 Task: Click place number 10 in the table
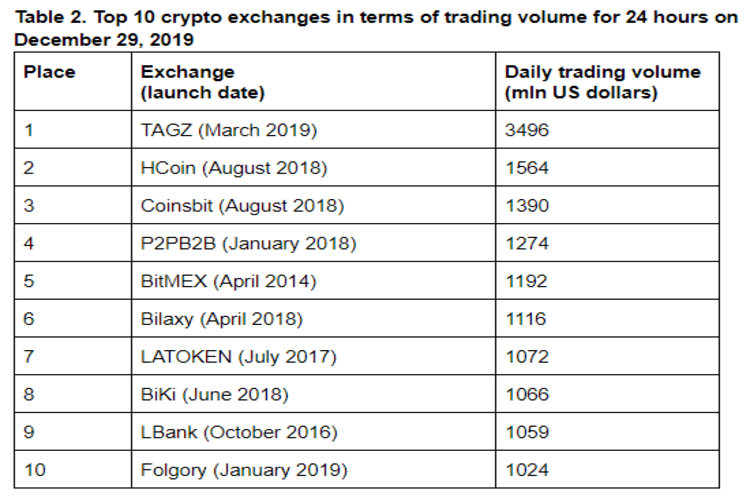pyautogui.click(x=35, y=470)
